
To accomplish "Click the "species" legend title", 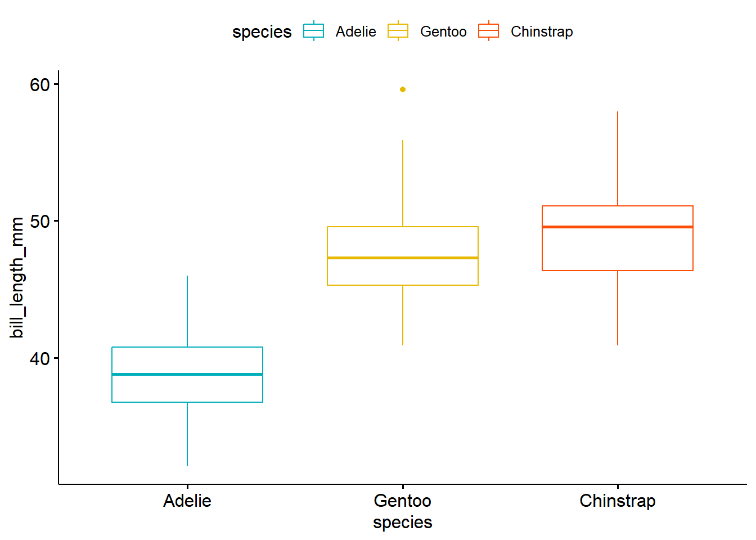I will (x=262, y=32).
